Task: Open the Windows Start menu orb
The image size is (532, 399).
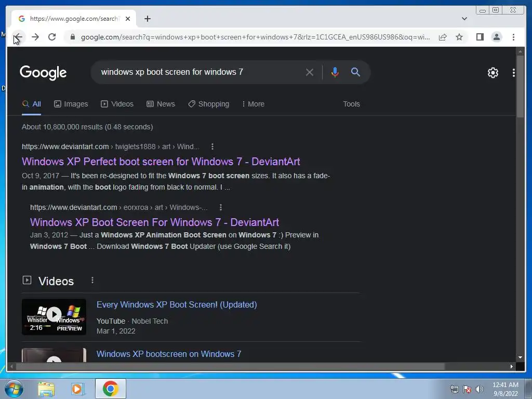Action: pos(14,389)
